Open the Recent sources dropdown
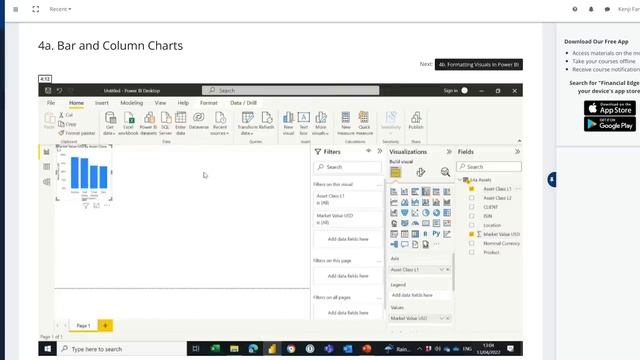 [220, 123]
